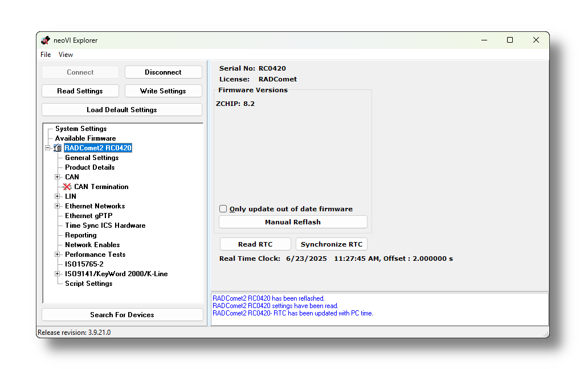Screen dimensions: 588x369
Task: Expand the CAN tree node
Action: (x=57, y=177)
